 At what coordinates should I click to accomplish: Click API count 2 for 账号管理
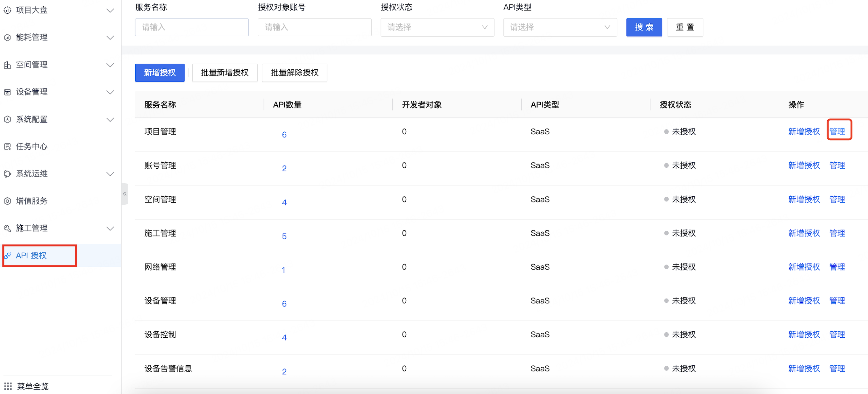click(x=284, y=168)
